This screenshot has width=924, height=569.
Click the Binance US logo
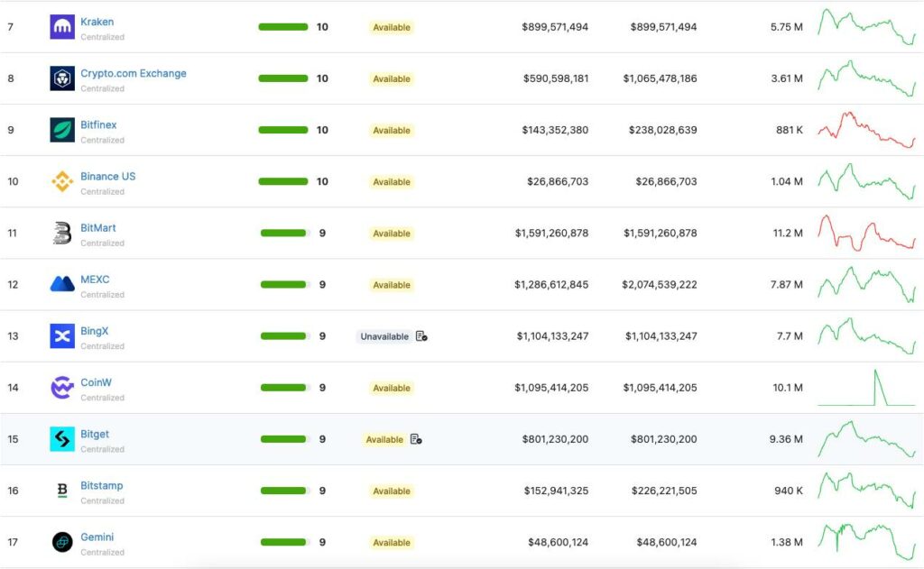(x=62, y=181)
